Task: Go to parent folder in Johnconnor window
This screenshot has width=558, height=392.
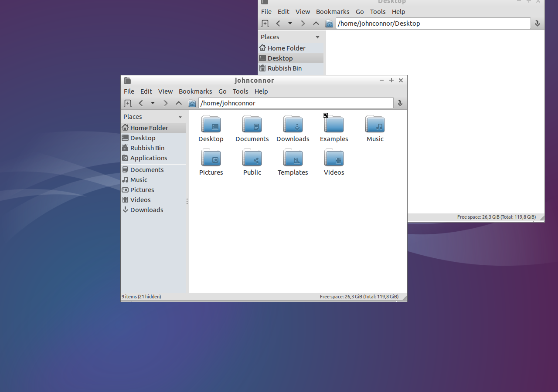Action: click(x=179, y=103)
